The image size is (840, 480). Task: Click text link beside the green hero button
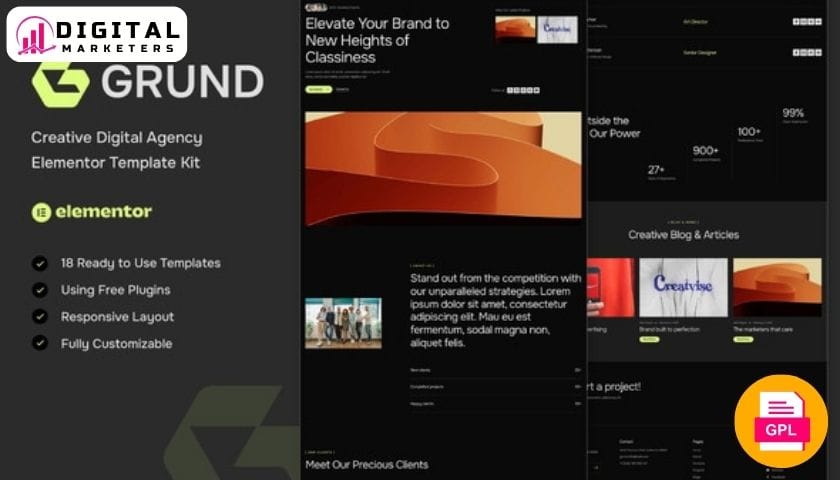pyautogui.click(x=342, y=89)
